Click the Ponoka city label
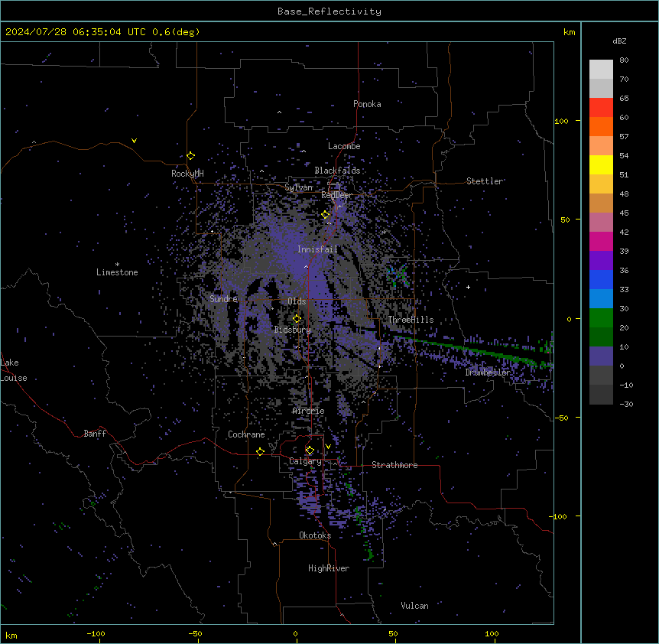 367,104
